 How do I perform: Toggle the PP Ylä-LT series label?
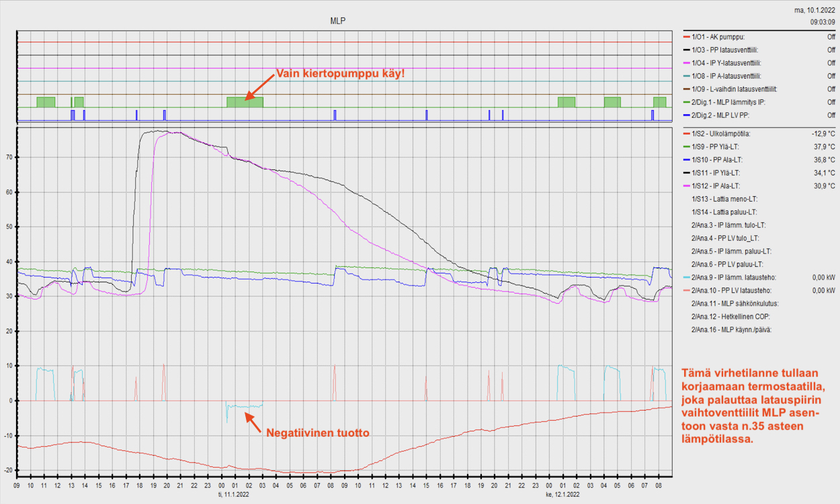click(x=719, y=146)
